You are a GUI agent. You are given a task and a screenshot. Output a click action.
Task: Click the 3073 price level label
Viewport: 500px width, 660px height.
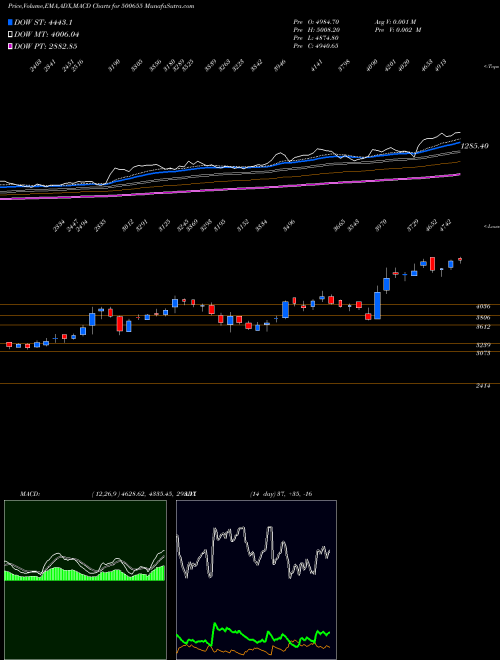coord(483,354)
